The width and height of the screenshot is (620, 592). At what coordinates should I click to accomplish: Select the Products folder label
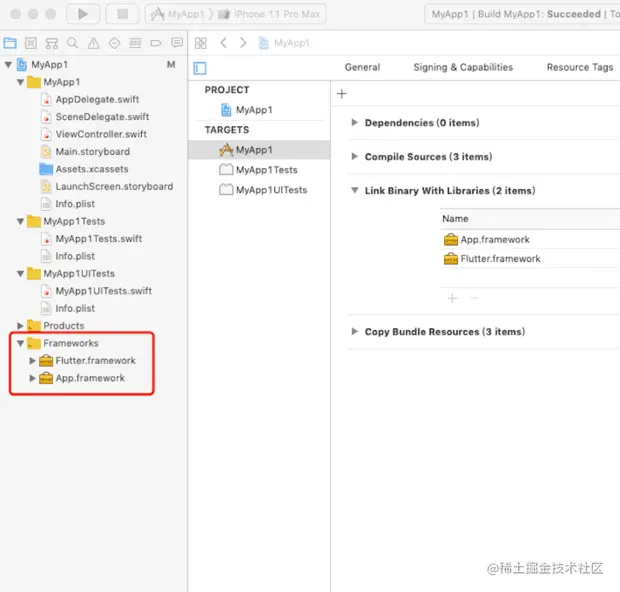pyautogui.click(x=64, y=325)
